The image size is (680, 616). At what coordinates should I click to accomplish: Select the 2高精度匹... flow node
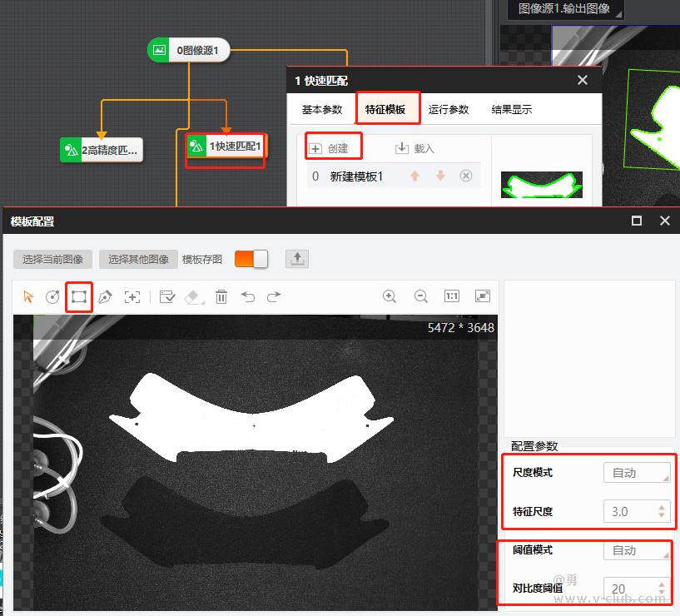[x=102, y=150]
